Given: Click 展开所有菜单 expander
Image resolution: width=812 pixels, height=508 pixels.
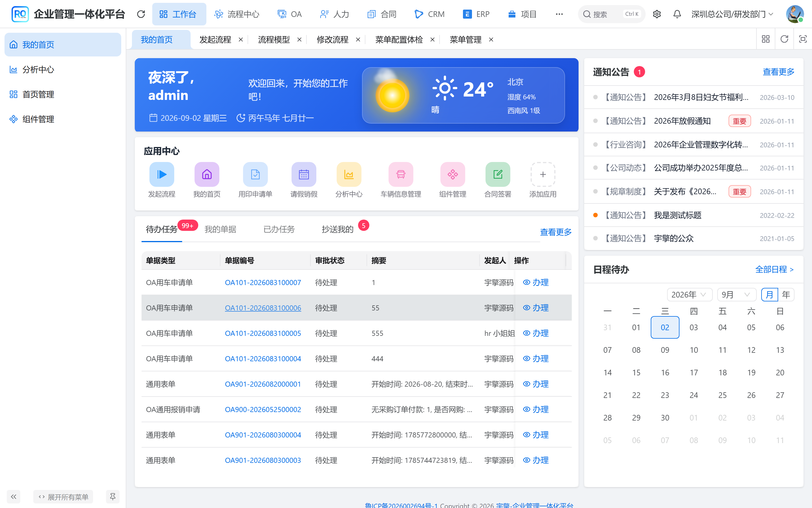Looking at the screenshot, I should coord(63,497).
